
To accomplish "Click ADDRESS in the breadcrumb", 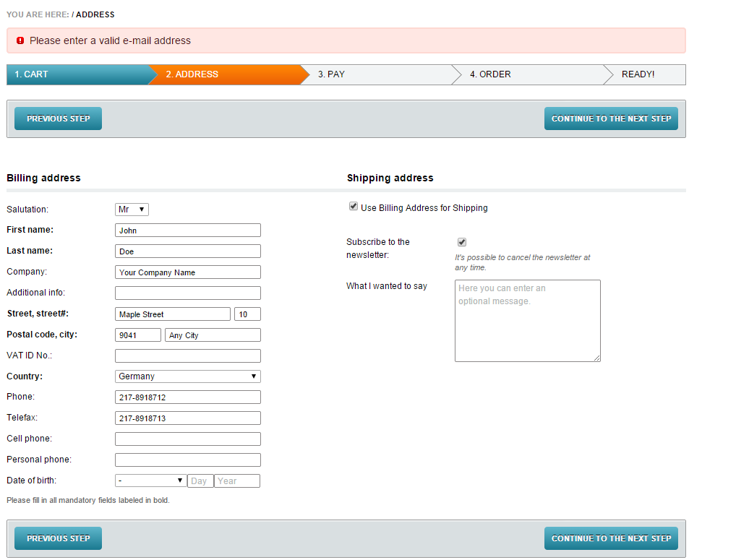I will coord(95,14).
